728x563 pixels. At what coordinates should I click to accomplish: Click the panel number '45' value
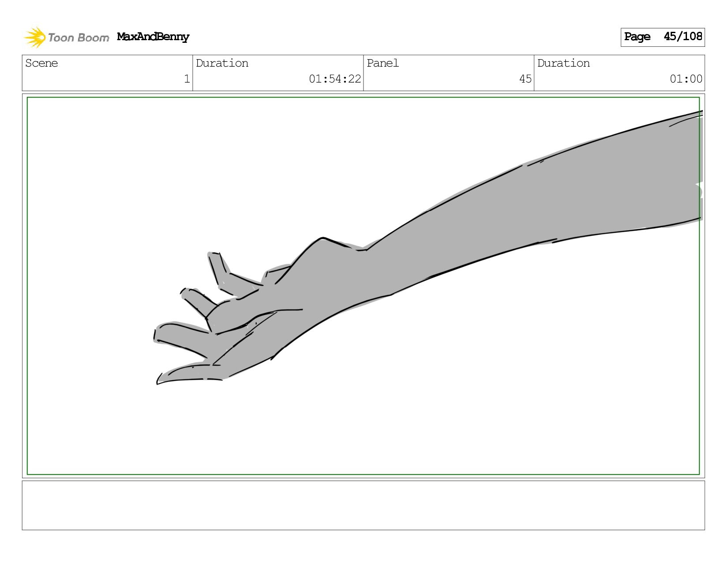point(525,79)
